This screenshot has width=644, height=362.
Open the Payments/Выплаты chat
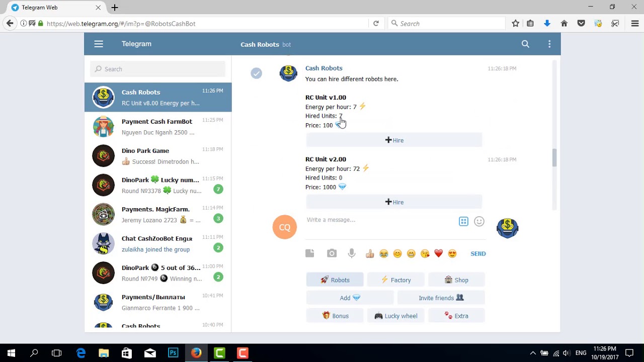[x=158, y=302]
